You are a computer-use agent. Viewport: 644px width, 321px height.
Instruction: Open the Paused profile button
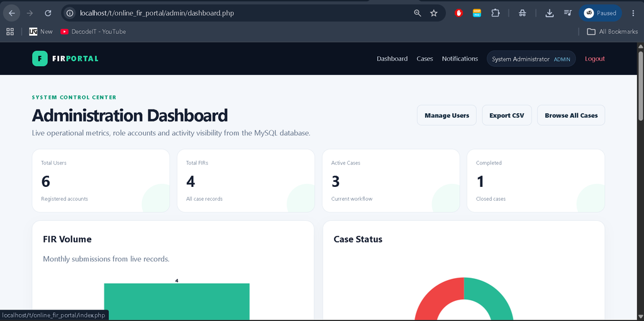tap(600, 13)
